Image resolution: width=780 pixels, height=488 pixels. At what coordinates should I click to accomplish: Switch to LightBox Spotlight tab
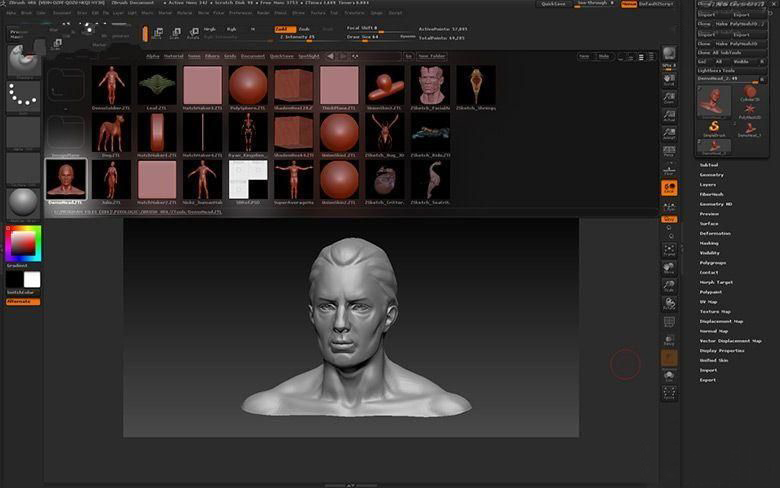(x=308, y=56)
